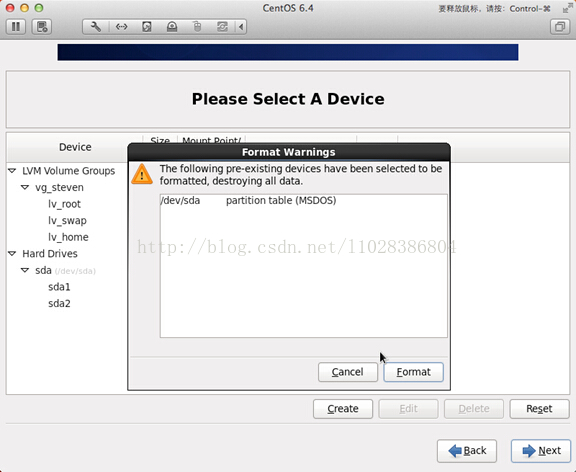Click the network adapter arrows icon

[x=121, y=27]
